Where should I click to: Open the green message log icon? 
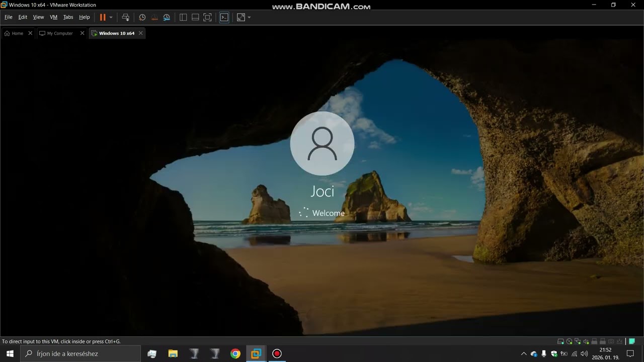pyautogui.click(x=632, y=341)
